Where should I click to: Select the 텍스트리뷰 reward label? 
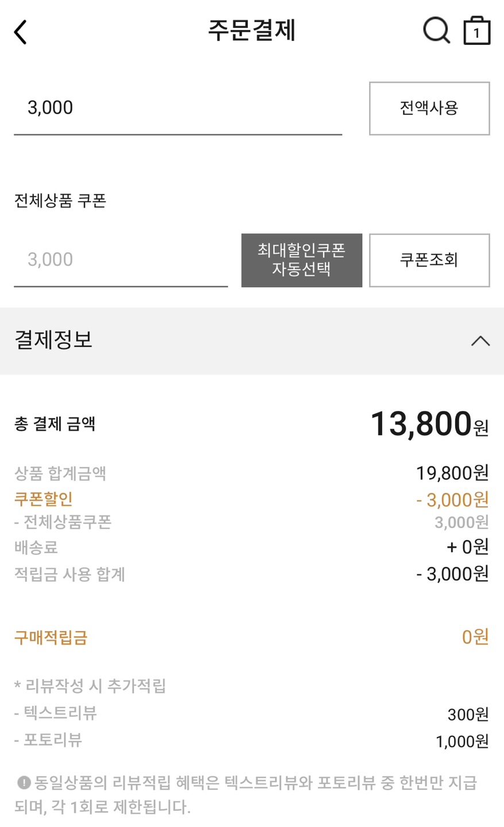click(60, 713)
